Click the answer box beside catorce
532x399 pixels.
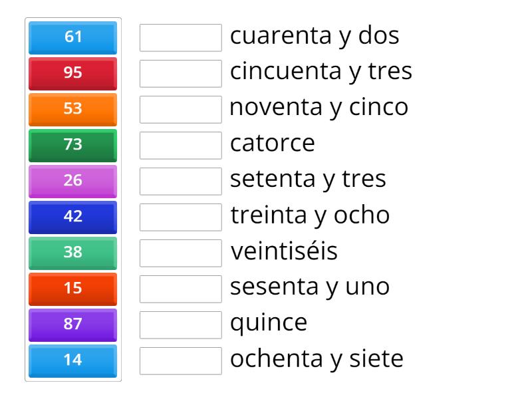[x=180, y=145]
